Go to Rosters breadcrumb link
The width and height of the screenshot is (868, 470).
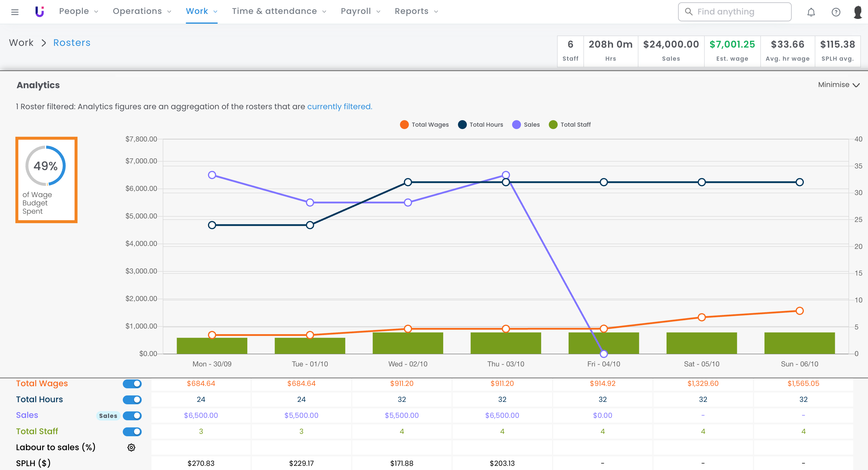(x=72, y=43)
